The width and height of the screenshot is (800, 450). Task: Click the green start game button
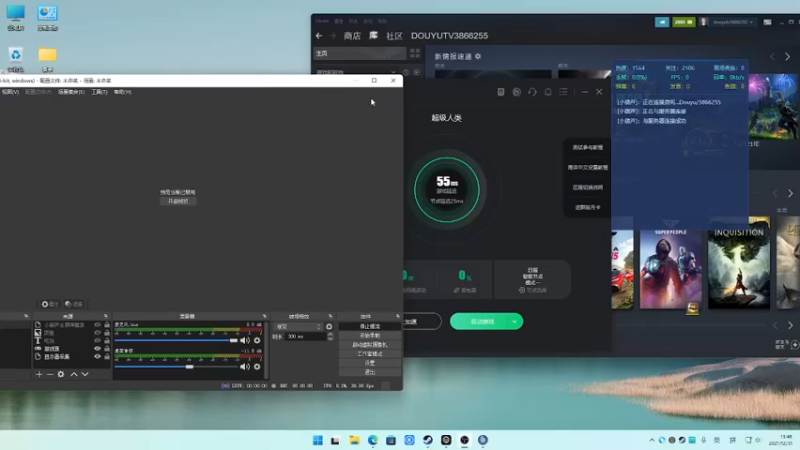[481, 321]
